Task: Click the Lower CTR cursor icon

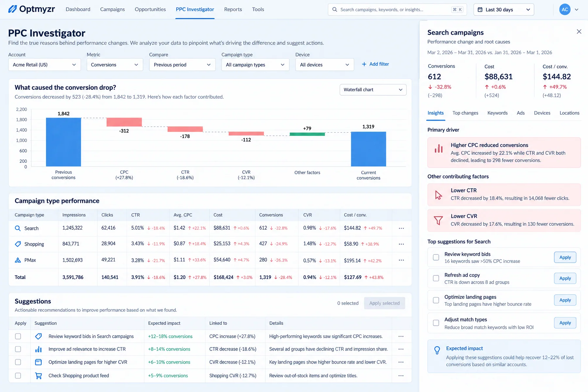Action: click(x=438, y=195)
